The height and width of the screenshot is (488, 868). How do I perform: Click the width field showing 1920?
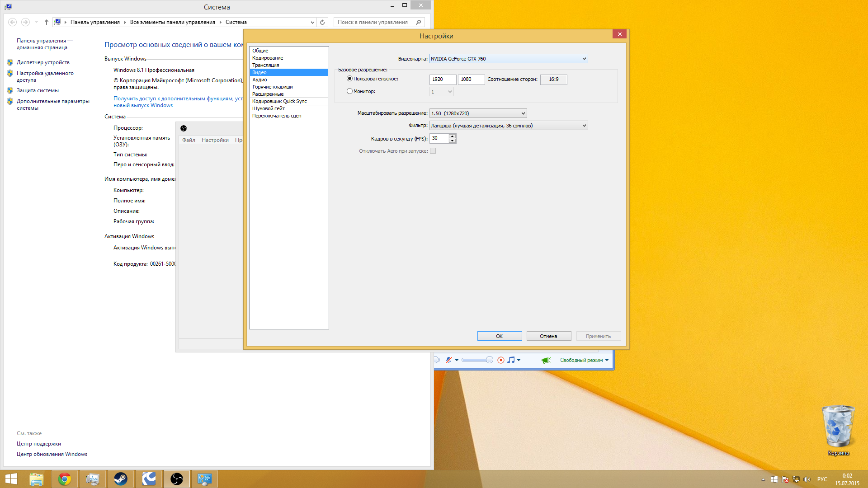(443, 80)
